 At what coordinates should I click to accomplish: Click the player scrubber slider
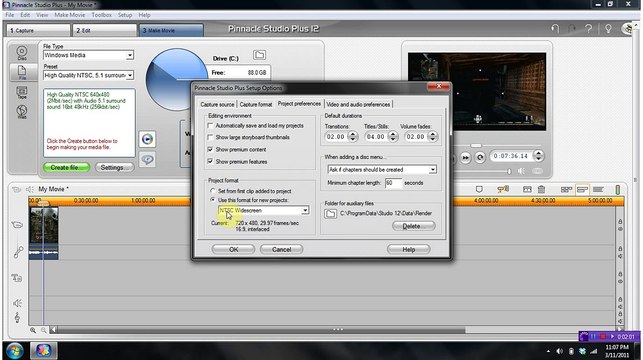tap(476, 146)
